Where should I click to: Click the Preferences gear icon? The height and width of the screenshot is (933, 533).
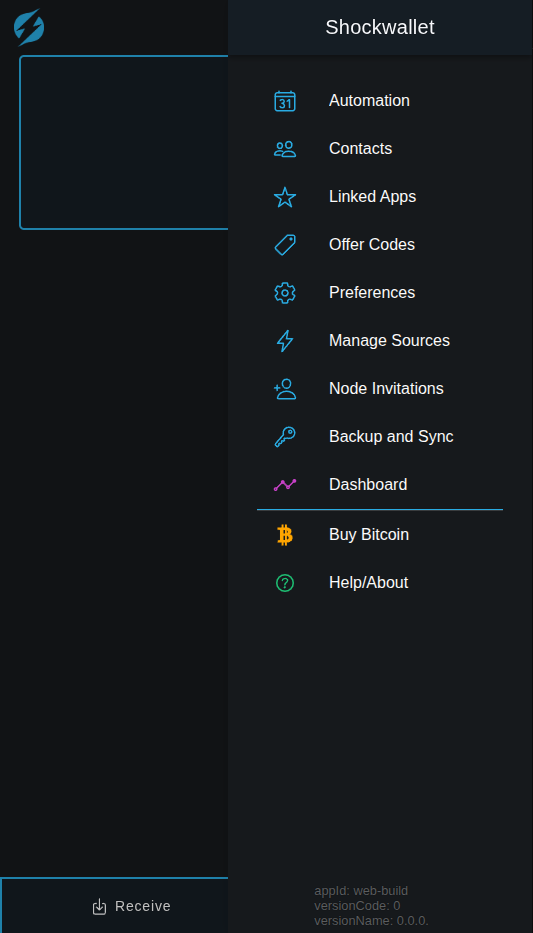point(285,293)
